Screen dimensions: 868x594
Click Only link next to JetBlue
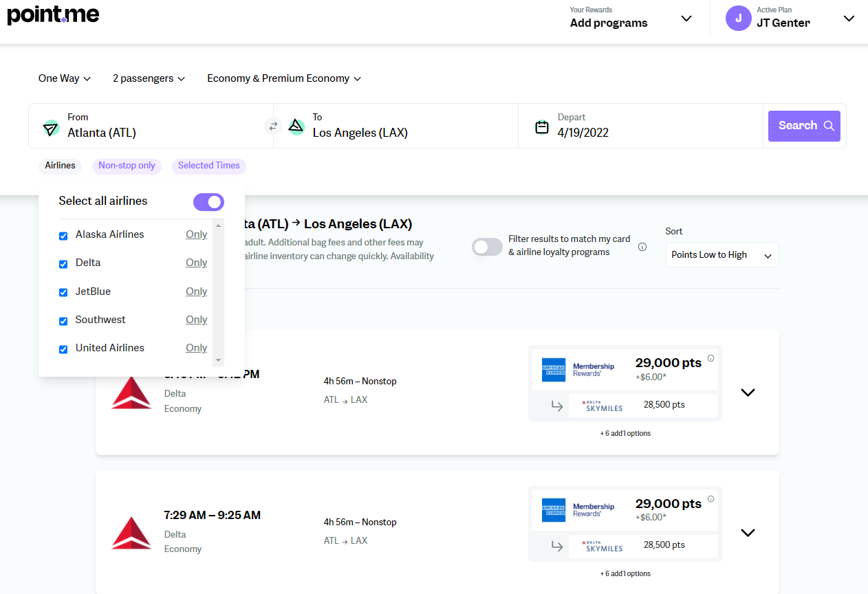click(x=196, y=291)
